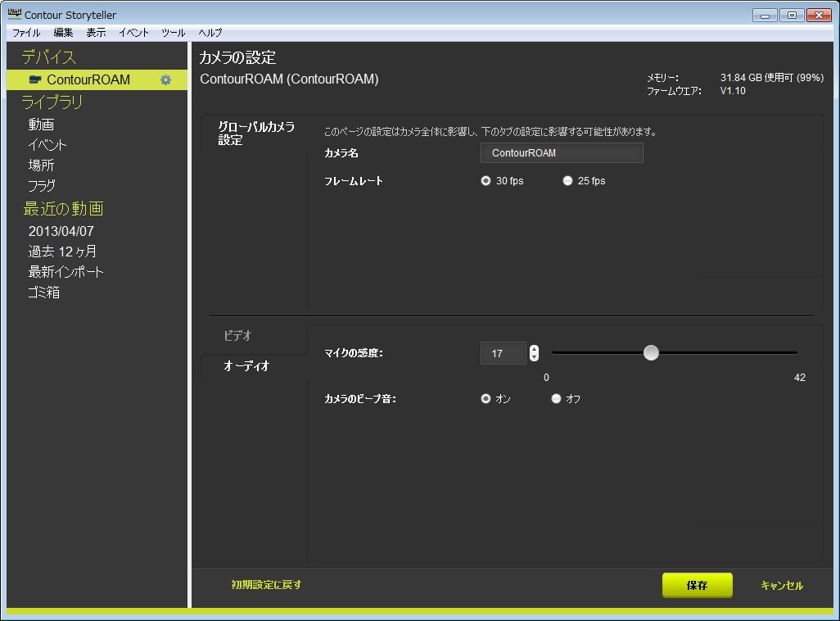The width and height of the screenshot is (840, 621).
Task: Click the 保存 button
Action: 697,585
